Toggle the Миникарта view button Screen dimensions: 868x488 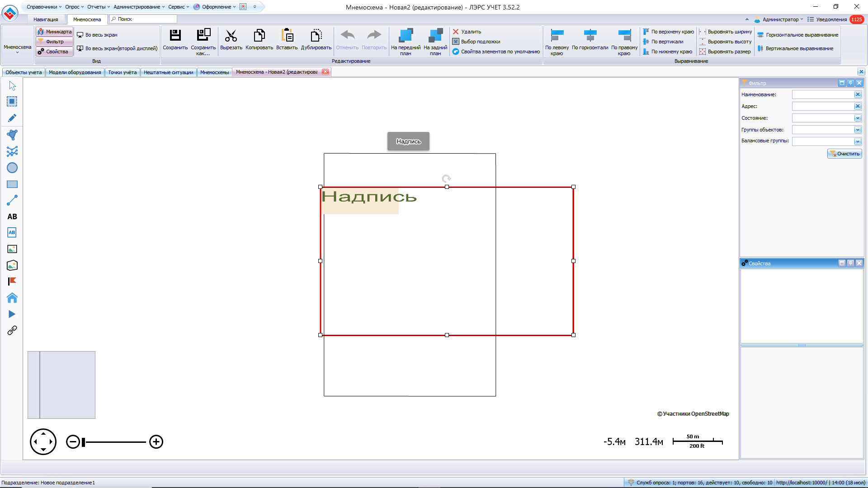(x=55, y=32)
